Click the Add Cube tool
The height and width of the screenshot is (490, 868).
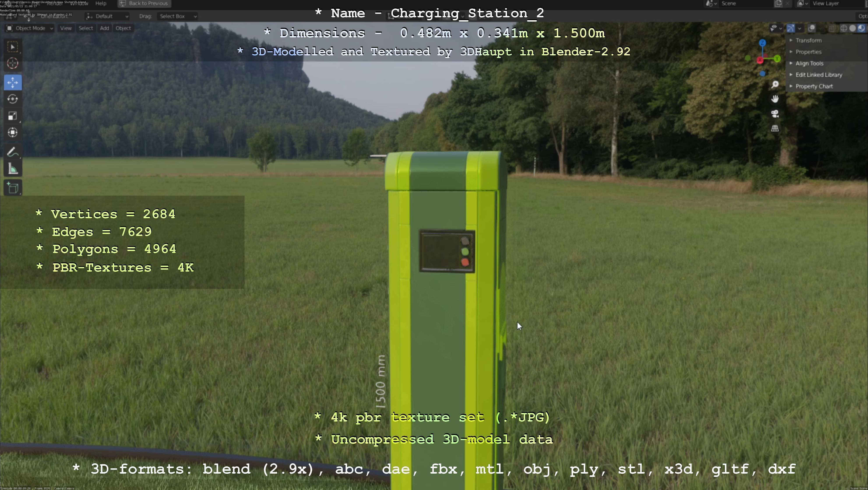[13, 188]
